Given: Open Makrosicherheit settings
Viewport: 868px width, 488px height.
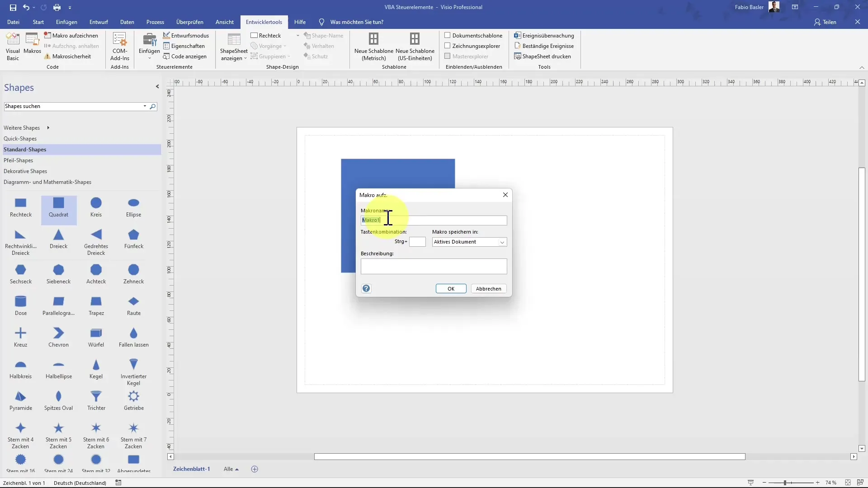Looking at the screenshot, I should 67,56.
